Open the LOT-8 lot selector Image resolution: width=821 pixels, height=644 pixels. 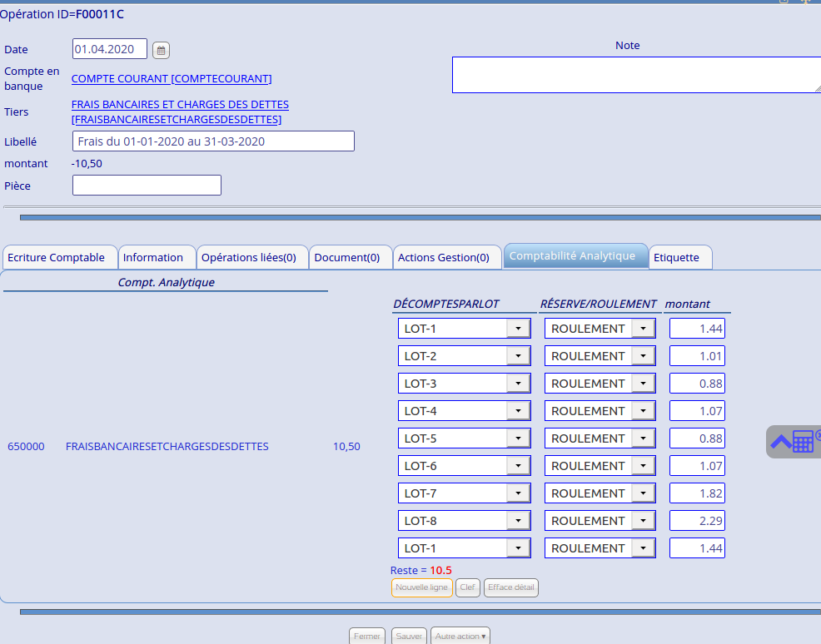pos(518,521)
